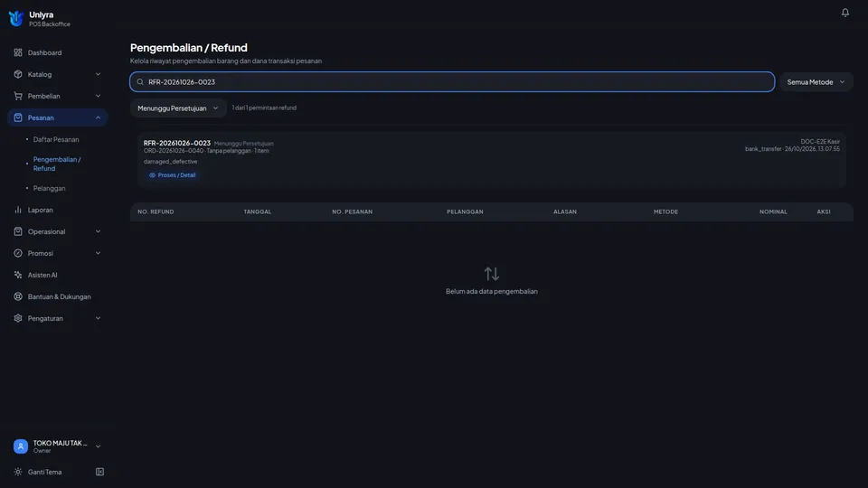Expand the Promosi menu chevron

(98, 253)
